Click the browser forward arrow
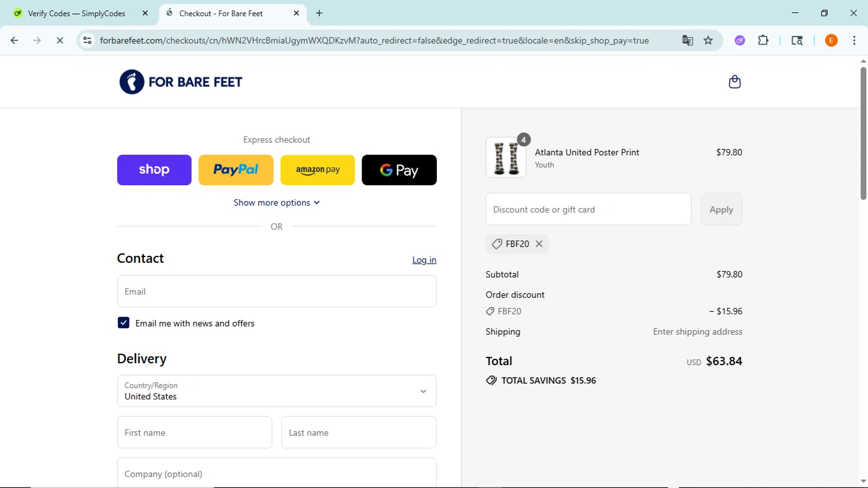 (37, 41)
